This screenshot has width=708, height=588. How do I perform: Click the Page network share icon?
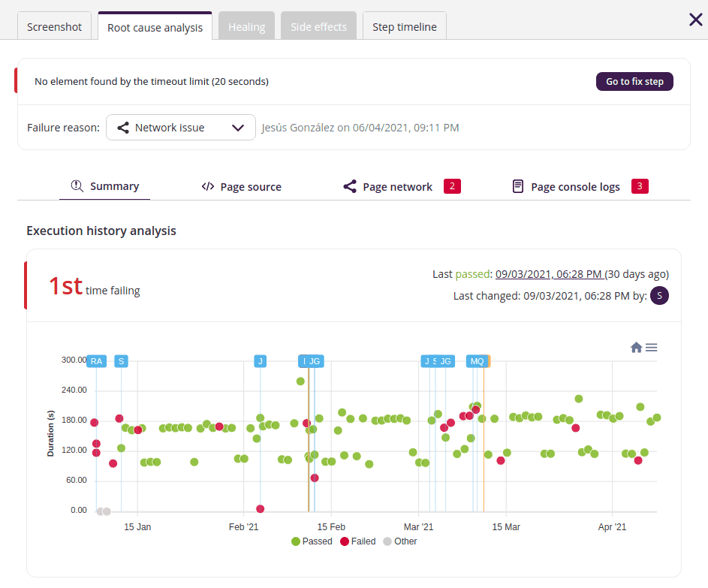[349, 186]
